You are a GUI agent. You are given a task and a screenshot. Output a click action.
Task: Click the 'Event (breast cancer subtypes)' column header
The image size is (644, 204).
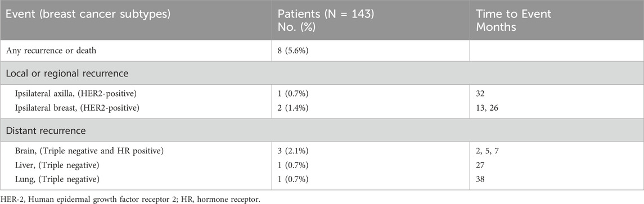[88, 14]
